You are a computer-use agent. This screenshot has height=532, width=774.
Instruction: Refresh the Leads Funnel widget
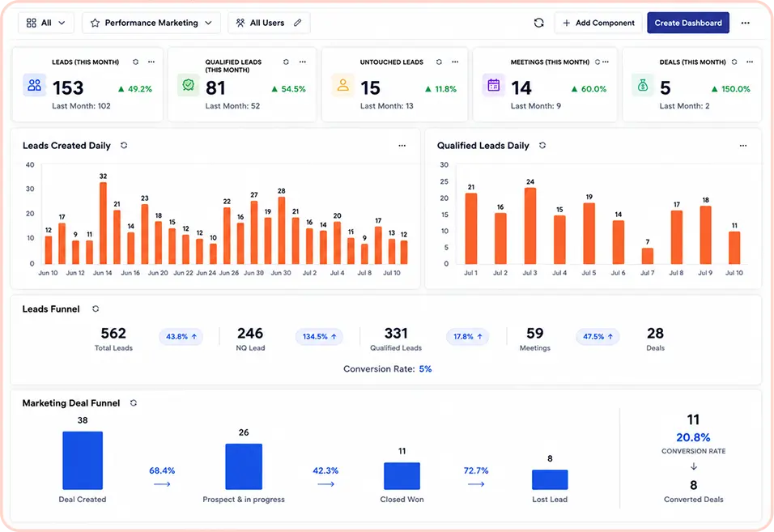click(96, 309)
